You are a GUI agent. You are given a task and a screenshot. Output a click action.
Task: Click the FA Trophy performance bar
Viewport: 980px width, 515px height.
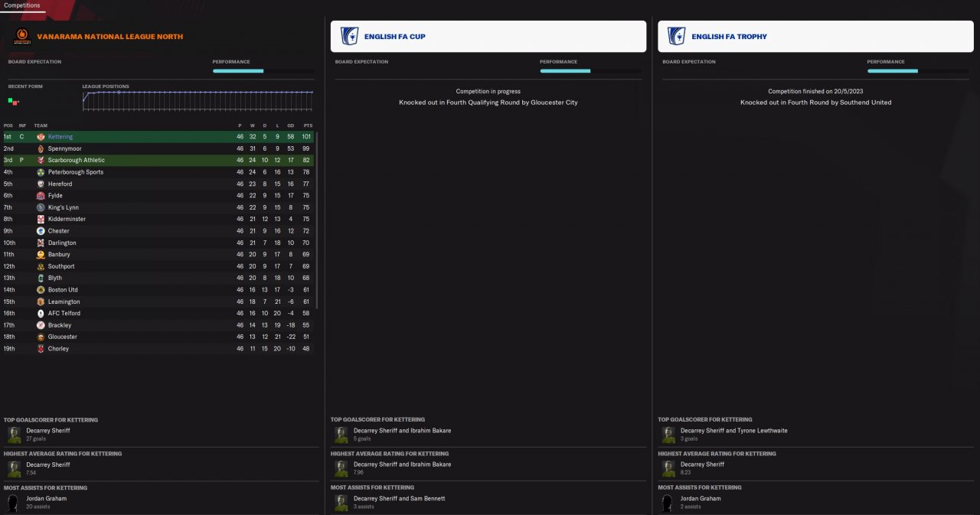click(917, 71)
